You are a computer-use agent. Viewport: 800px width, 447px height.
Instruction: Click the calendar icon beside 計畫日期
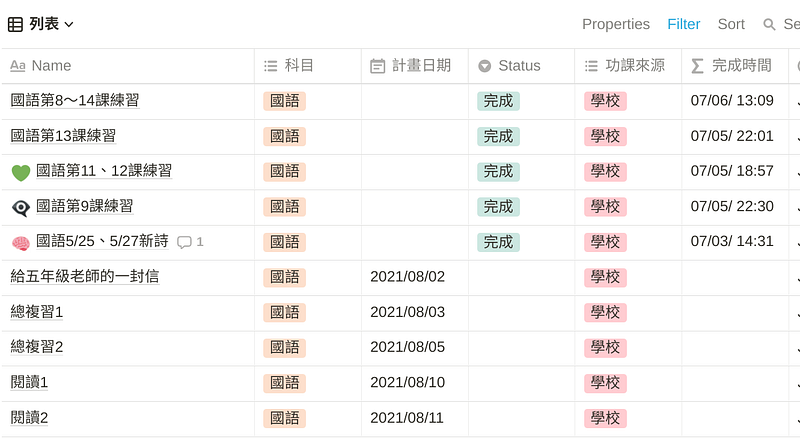[377, 66]
